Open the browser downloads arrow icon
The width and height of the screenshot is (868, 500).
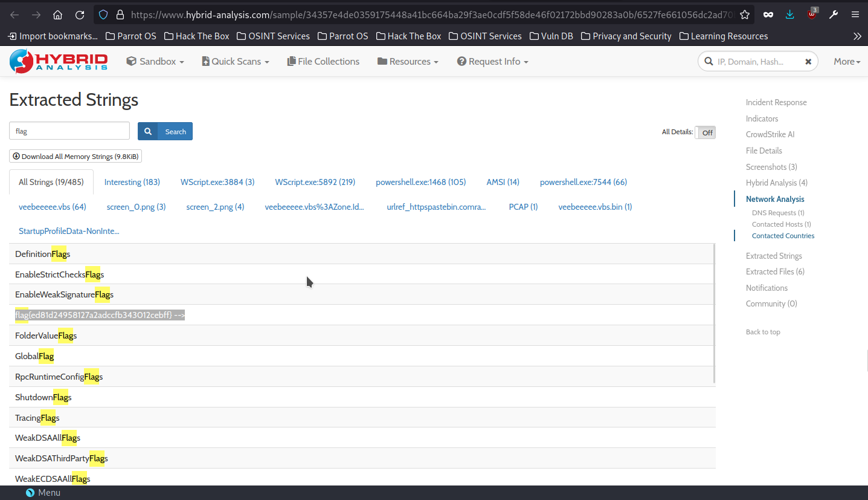[790, 15]
